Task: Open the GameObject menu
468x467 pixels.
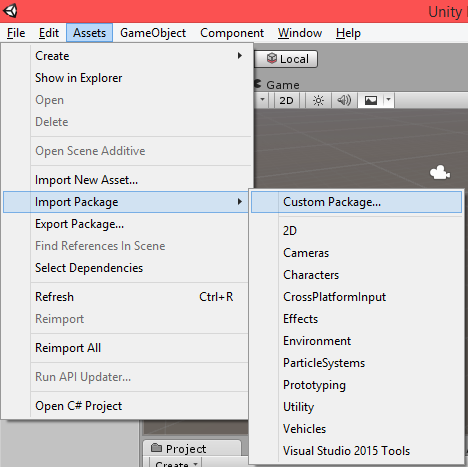Action: [153, 33]
